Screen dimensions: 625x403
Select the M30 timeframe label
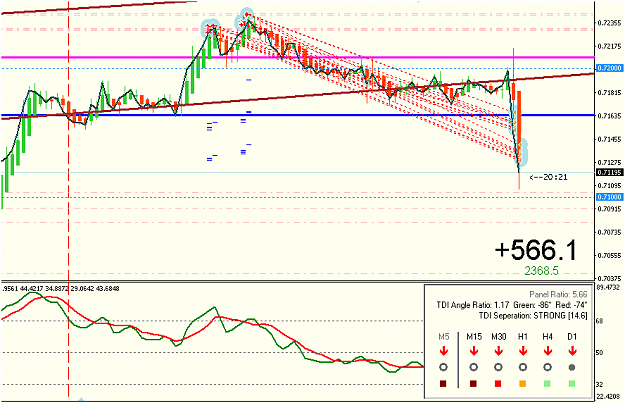click(x=499, y=337)
